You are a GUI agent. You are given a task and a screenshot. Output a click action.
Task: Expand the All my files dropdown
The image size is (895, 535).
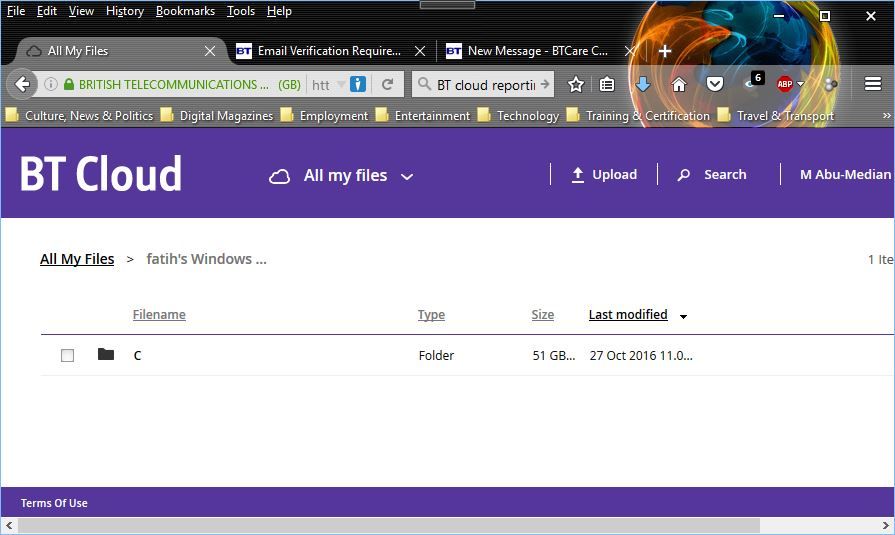[x=407, y=176]
